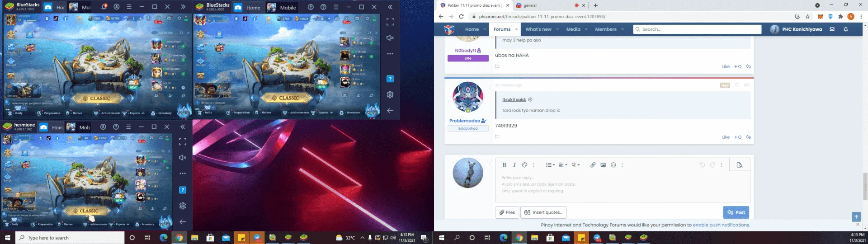Open blue help button in middle BlueStacks sidebar
The image size is (868, 244).
(390, 79)
